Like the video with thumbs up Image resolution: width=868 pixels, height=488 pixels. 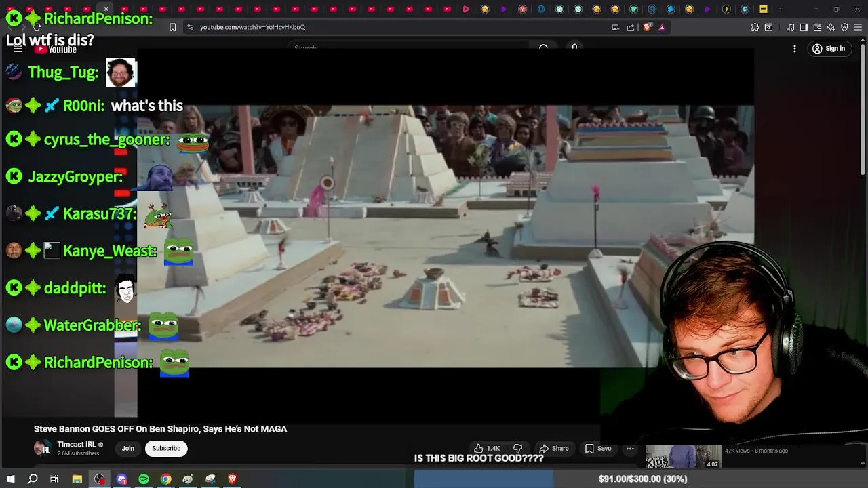pyautogui.click(x=487, y=448)
